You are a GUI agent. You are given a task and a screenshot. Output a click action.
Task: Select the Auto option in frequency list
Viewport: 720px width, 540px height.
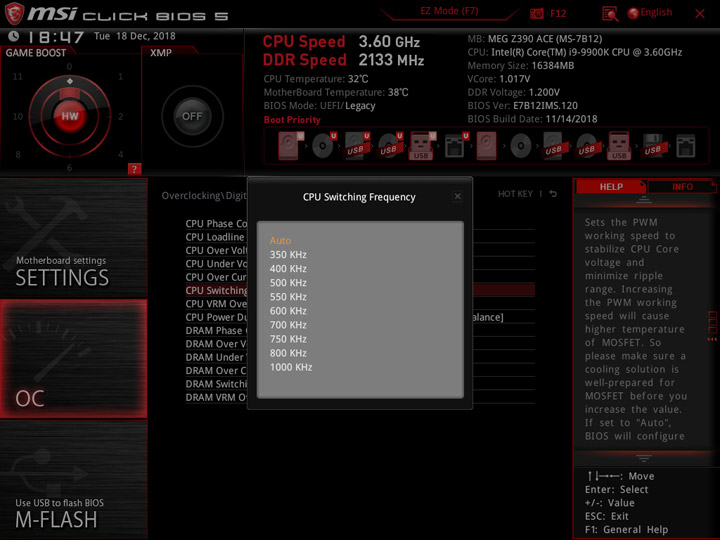click(x=280, y=240)
